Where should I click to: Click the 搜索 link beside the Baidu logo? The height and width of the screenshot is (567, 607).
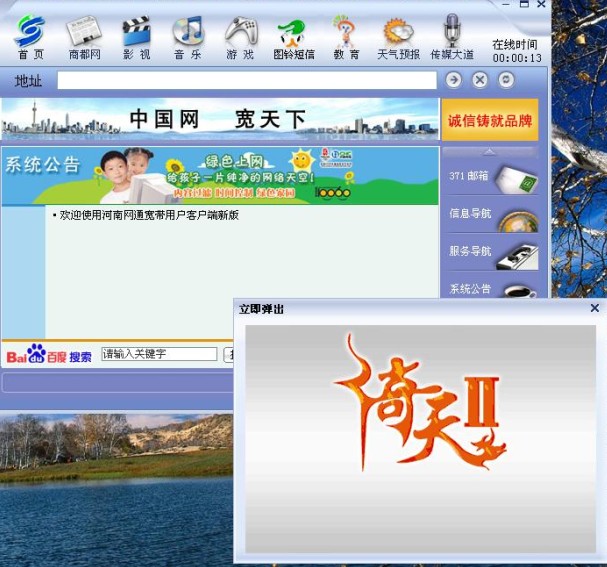pyautogui.click(x=81, y=356)
